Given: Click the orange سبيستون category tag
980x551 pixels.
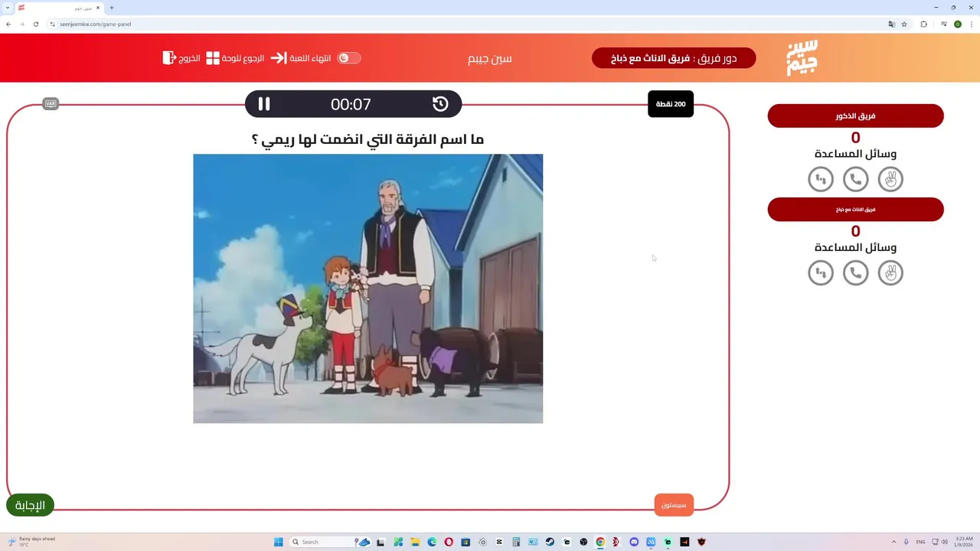Looking at the screenshot, I should pos(674,505).
